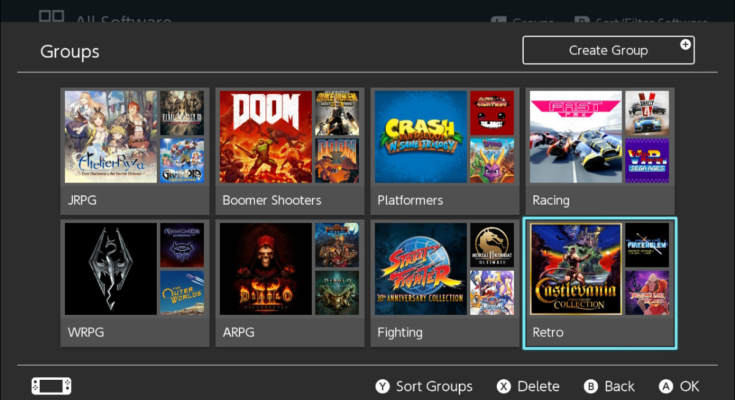Click the DOOM cover art
735x400 pixels.
pyautogui.click(x=265, y=136)
